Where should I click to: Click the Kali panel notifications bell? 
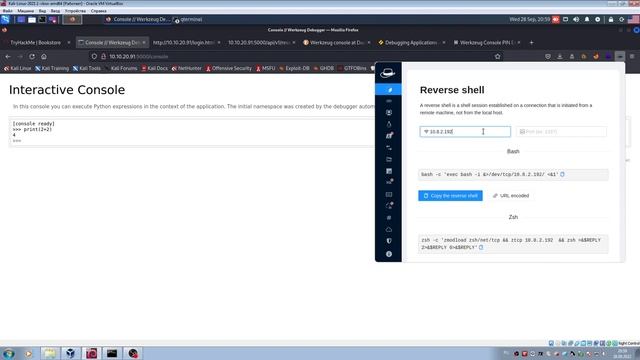pos(587,19)
